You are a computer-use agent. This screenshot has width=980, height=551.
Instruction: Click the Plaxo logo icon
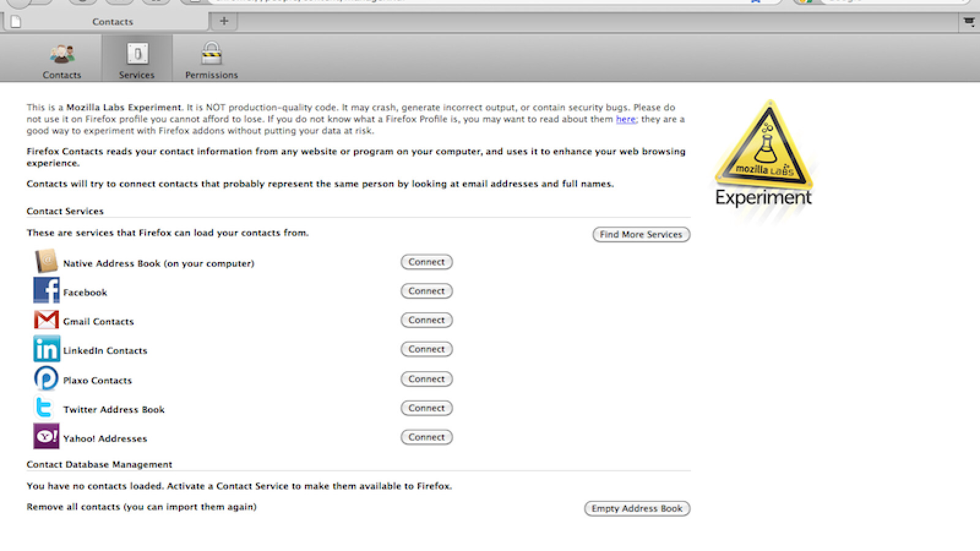(46, 379)
